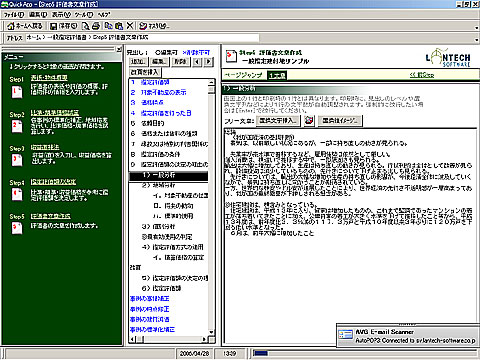Select the 3) 個別分析 sub-heading
480x360 pixels.
point(169,226)
